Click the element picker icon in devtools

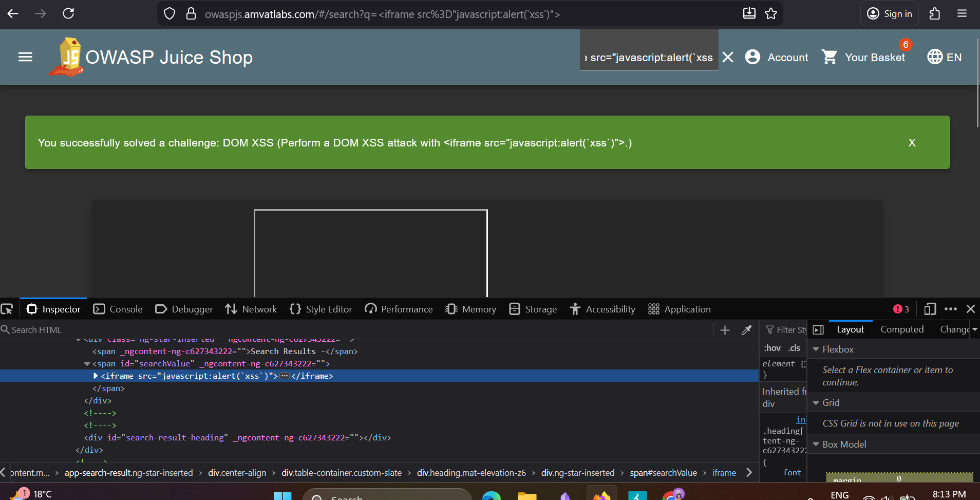(x=7, y=309)
